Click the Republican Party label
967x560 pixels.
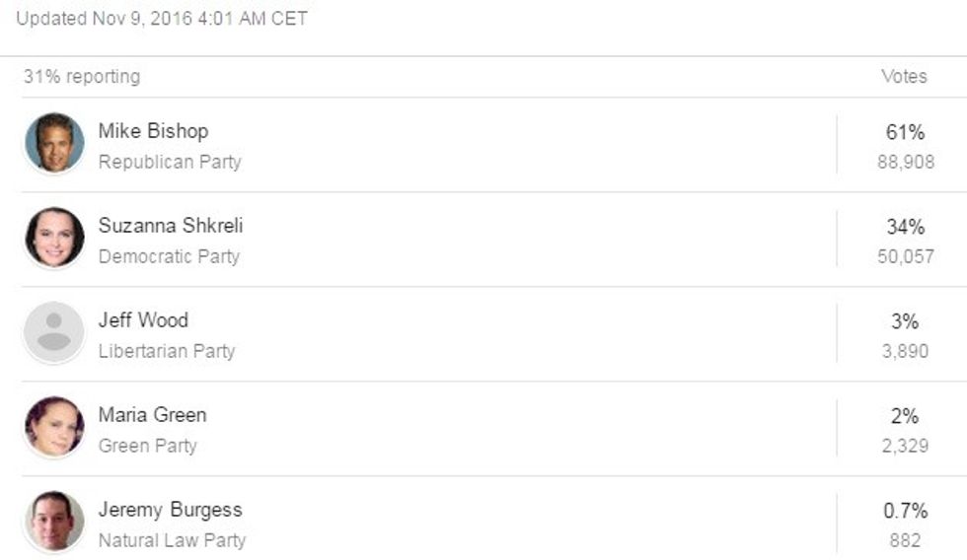tap(170, 162)
